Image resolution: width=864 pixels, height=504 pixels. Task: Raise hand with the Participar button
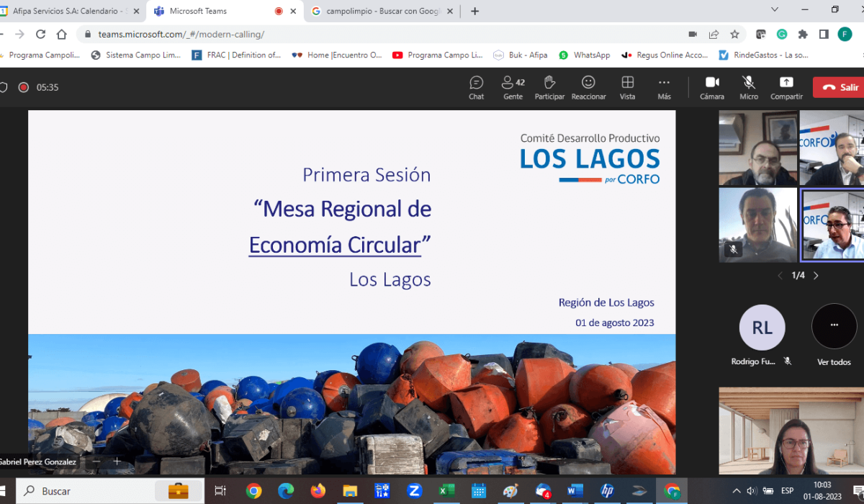click(549, 87)
